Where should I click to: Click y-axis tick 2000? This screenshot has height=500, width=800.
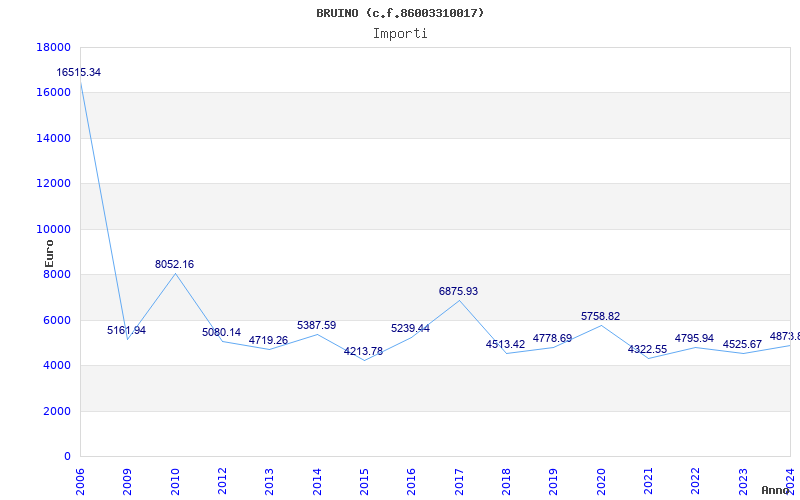click(x=57, y=411)
